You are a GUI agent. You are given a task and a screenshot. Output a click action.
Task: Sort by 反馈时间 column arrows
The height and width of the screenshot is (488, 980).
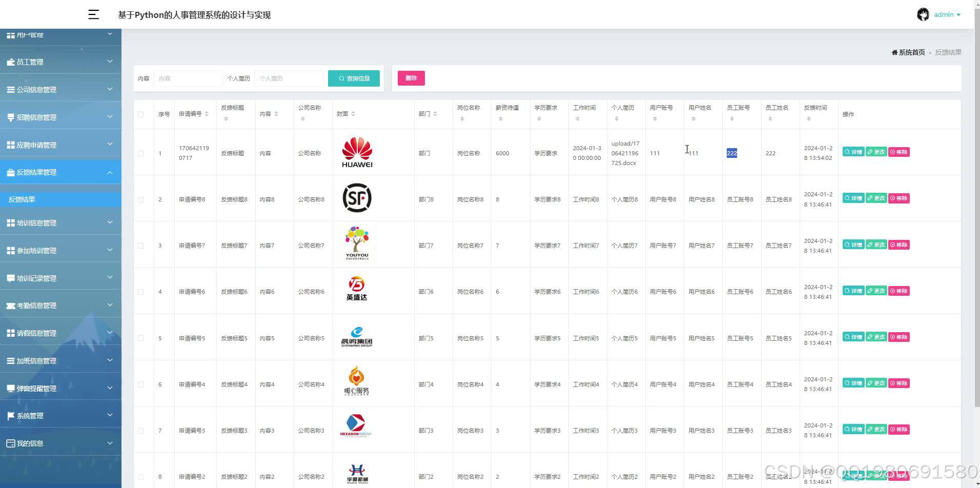pos(809,119)
